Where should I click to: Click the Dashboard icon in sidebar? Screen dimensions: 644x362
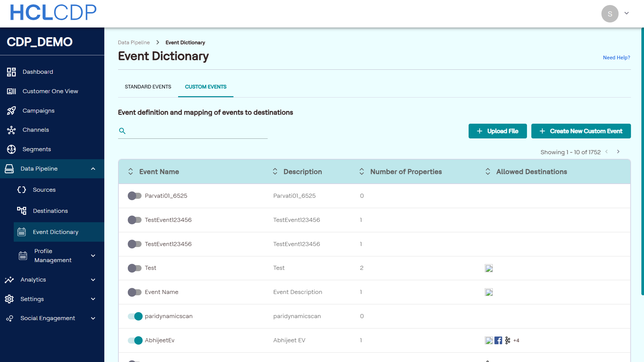coord(11,72)
